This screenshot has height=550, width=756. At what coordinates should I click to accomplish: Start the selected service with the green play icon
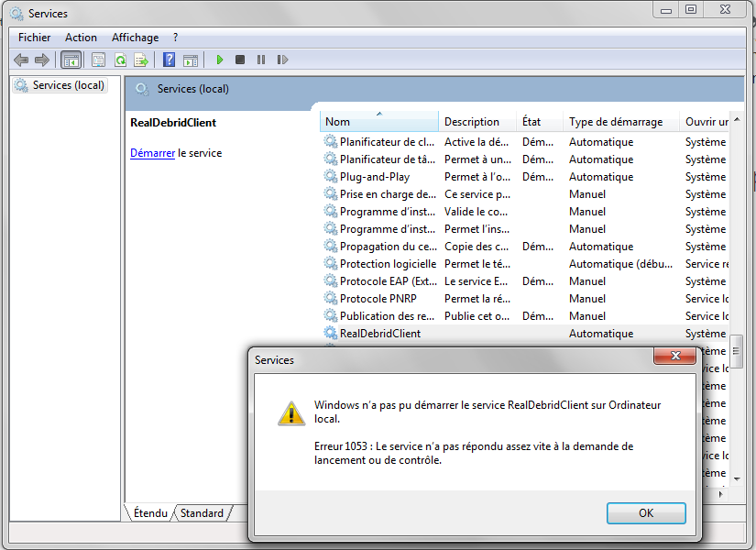(x=219, y=59)
